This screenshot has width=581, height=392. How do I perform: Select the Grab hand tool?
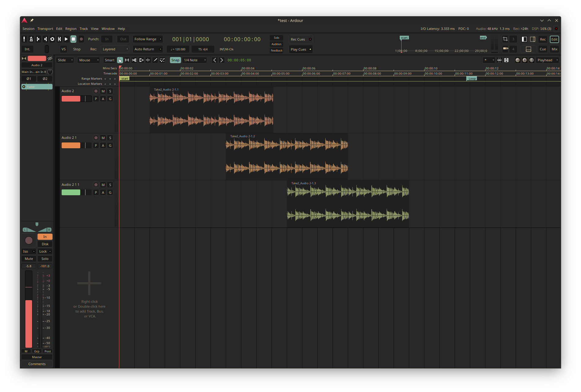120,60
